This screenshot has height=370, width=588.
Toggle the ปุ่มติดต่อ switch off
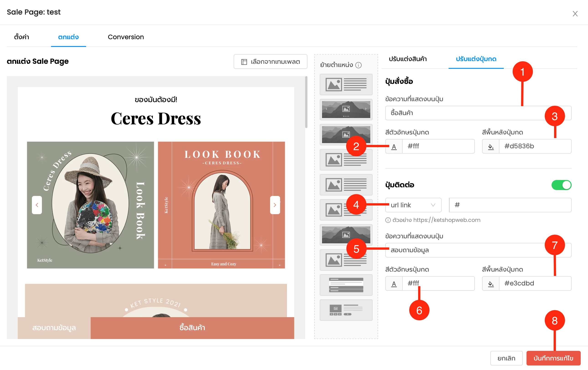(561, 185)
